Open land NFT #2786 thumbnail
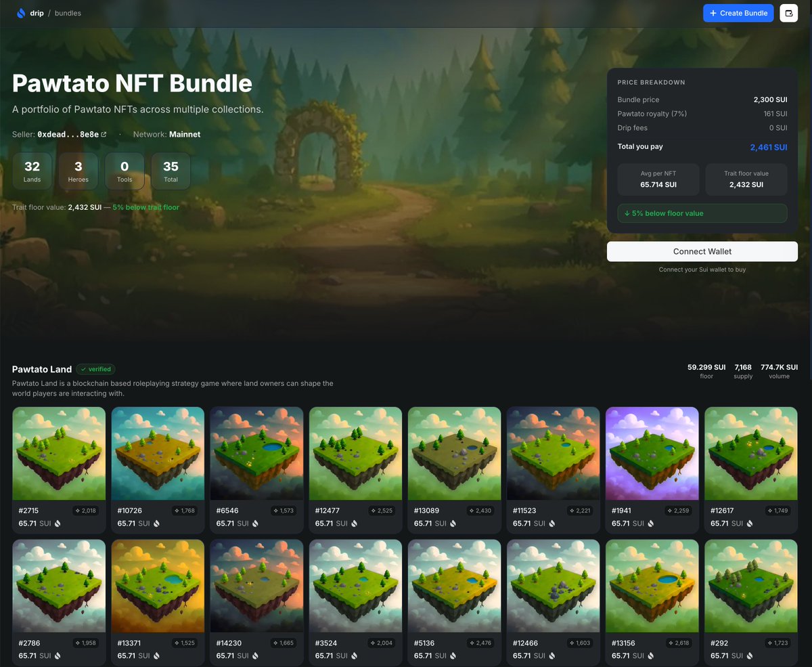The height and width of the screenshot is (667, 812). click(59, 586)
